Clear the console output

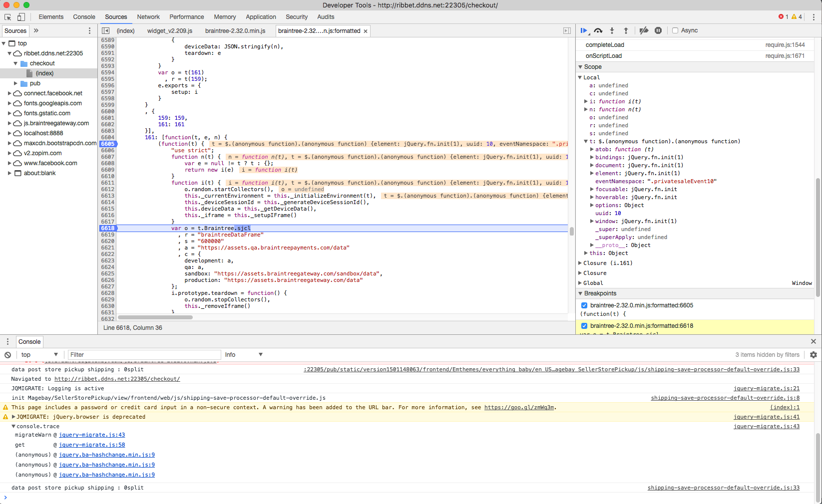pos(7,354)
